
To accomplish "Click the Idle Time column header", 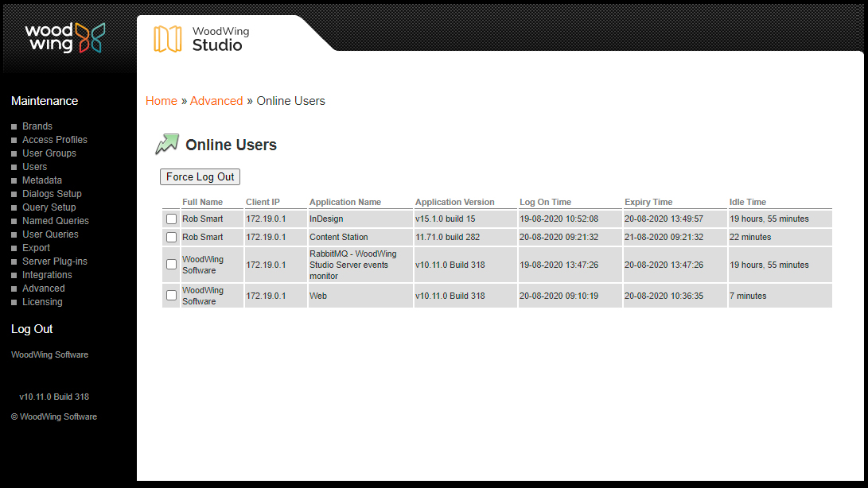I will coord(748,202).
